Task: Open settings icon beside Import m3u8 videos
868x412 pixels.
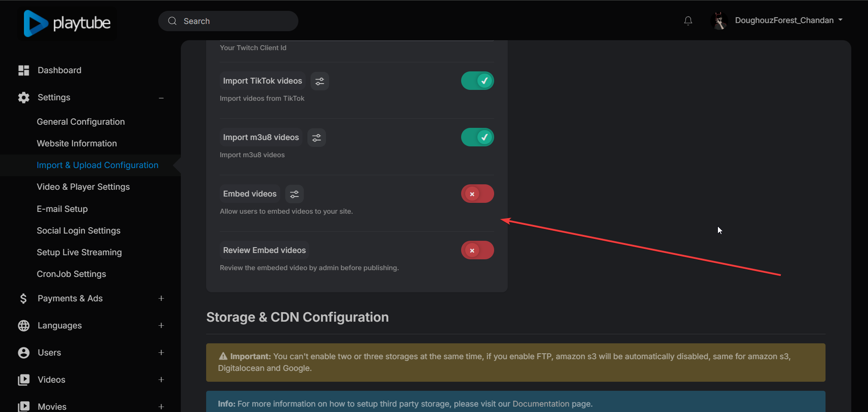Action: pos(316,138)
